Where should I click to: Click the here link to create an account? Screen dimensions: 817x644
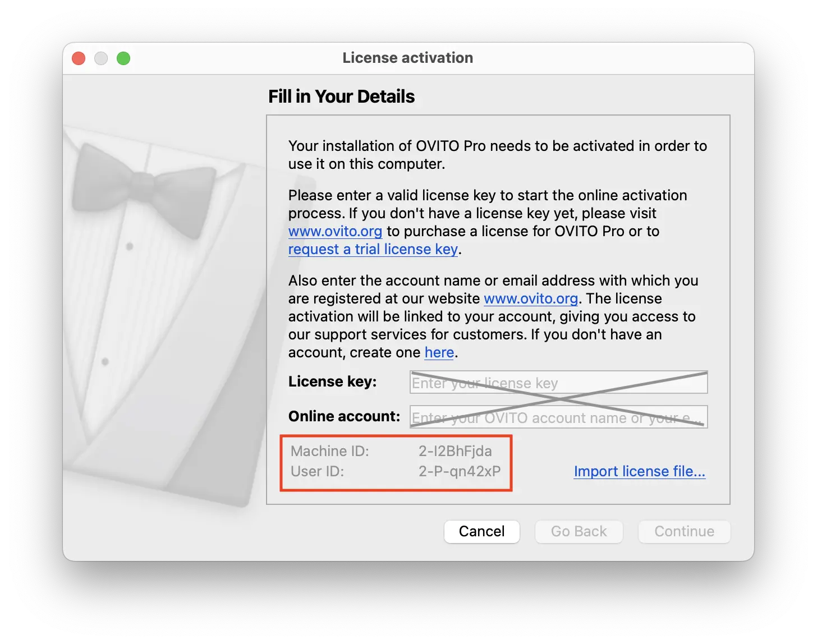[x=439, y=353]
